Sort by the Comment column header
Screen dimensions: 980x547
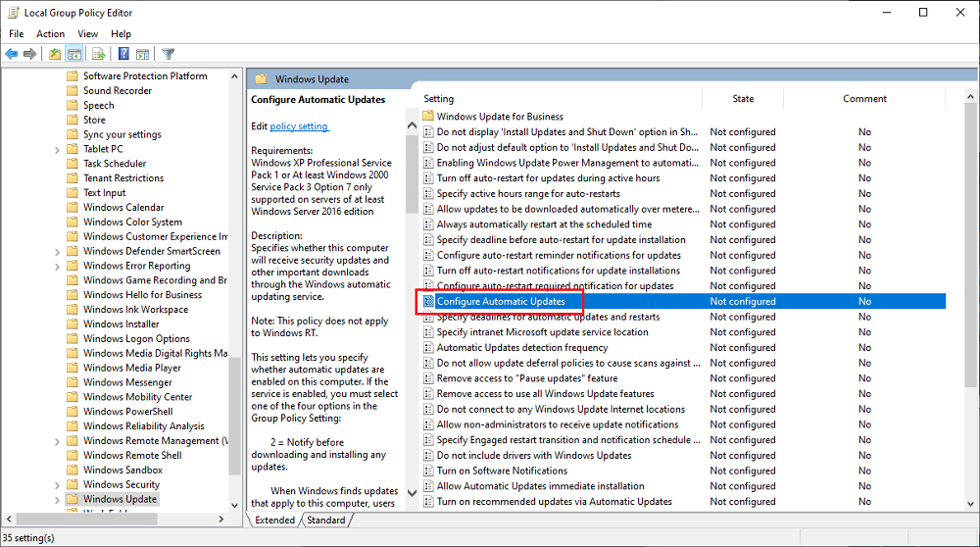point(864,99)
